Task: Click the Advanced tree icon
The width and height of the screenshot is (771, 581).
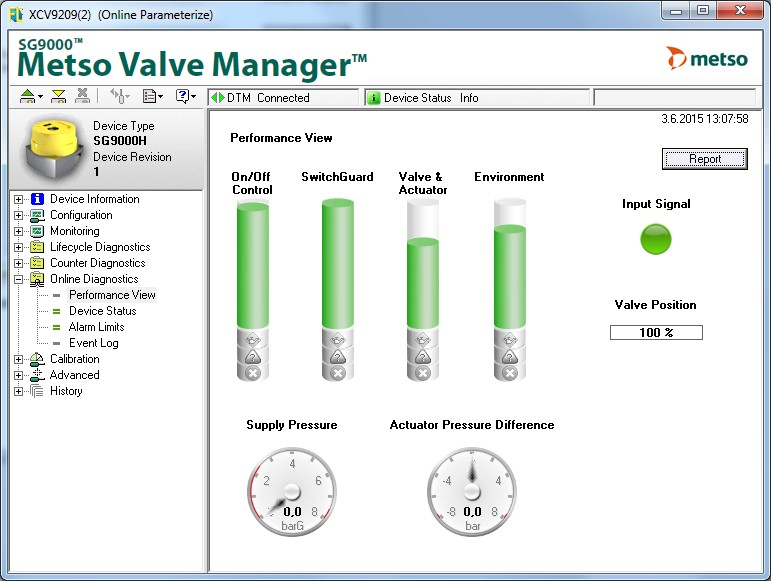Action: pyautogui.click(x=37, y=375)
